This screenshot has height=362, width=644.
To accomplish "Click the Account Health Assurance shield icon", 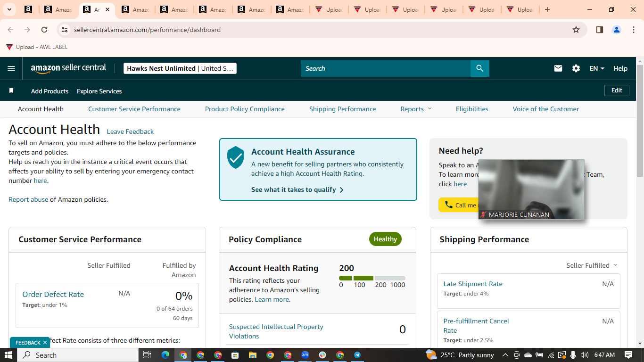I will [x=236, y=157].
